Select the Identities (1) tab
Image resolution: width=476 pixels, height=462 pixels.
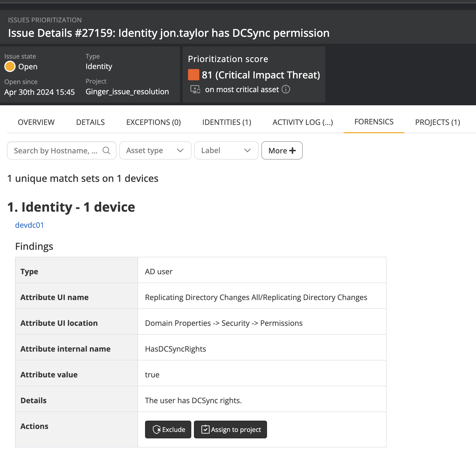click(x=226, y=122)
